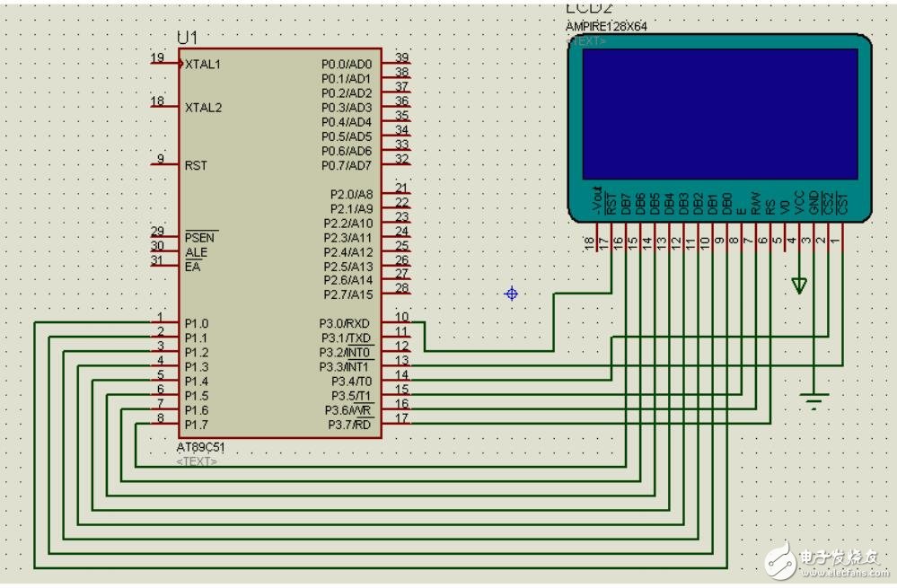Select the <TEXT> placeholder under AT89C51
The image size is (897, 588).
(x=197, y=461)
